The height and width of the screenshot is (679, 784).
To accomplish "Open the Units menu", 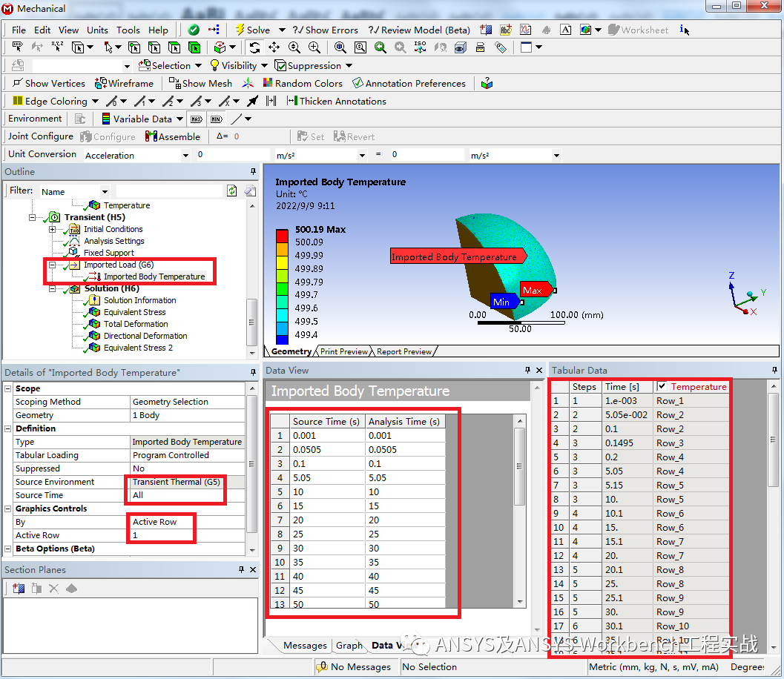I will pyautogui.click(x=97, y=30).
